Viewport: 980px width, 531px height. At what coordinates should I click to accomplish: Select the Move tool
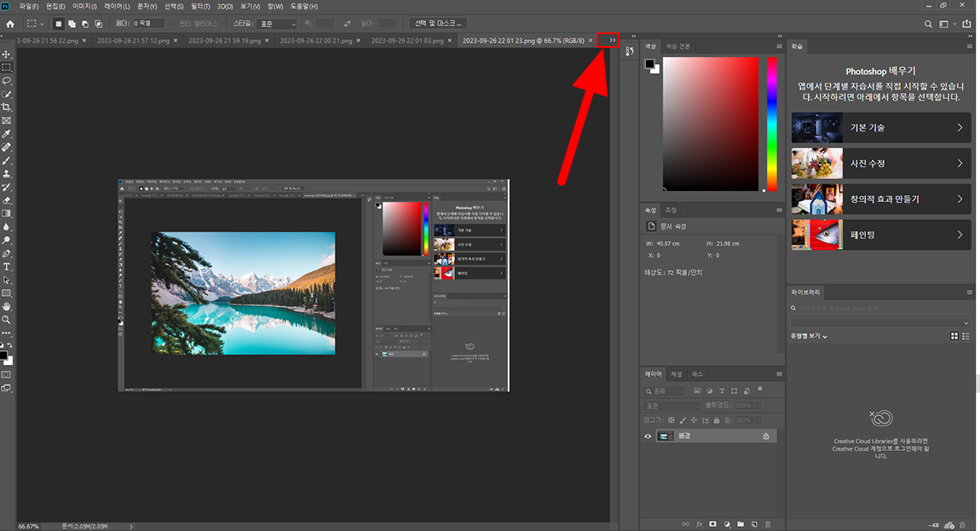(x=6, y=55)
